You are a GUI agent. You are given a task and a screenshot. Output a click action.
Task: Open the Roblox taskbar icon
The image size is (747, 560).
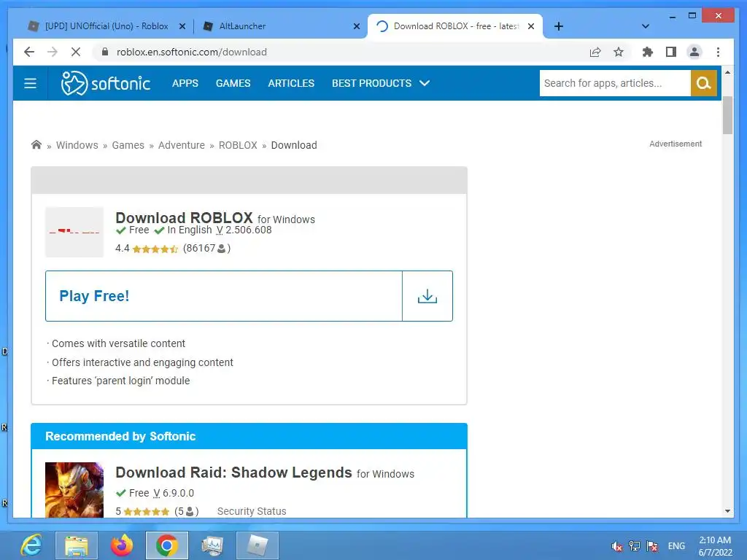[x=258, y=545]
